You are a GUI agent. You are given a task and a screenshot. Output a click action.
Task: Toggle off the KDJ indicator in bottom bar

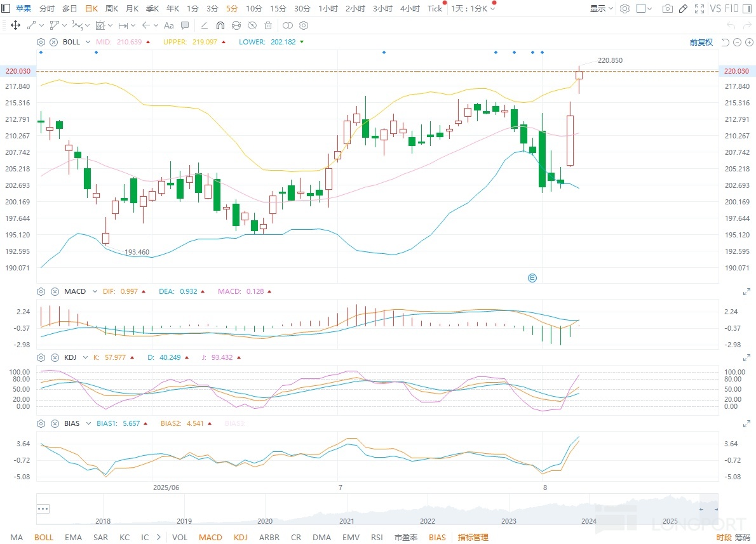click(240, 537)
